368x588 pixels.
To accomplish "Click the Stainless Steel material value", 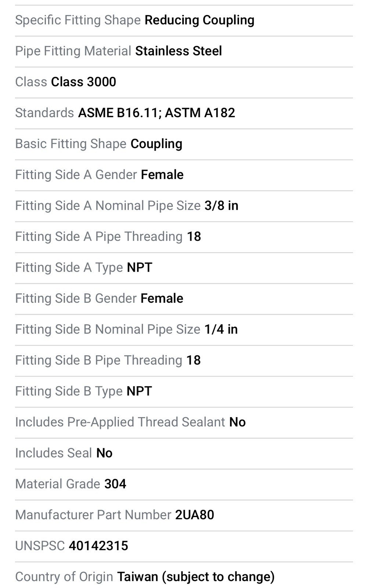I will (x=178, y=51).
